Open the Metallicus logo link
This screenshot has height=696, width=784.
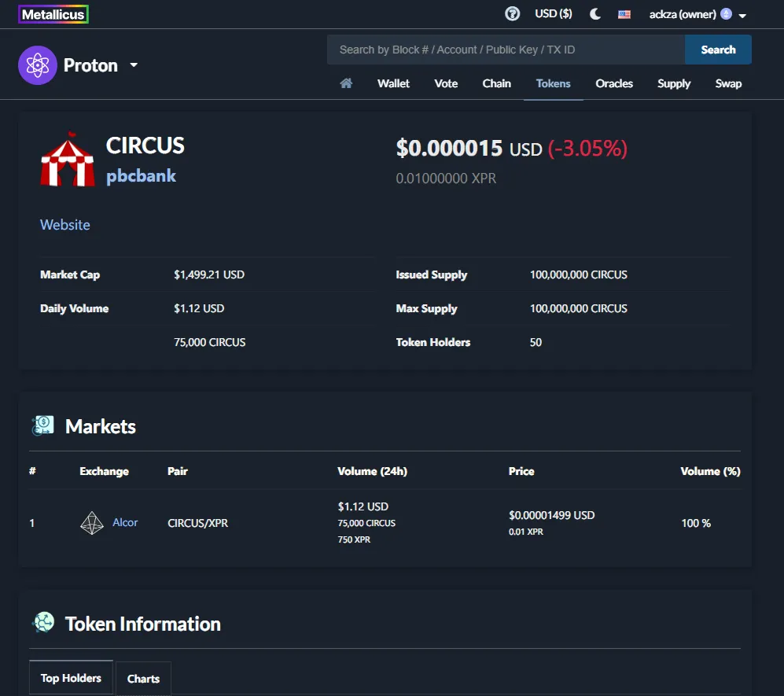[53, 14]
